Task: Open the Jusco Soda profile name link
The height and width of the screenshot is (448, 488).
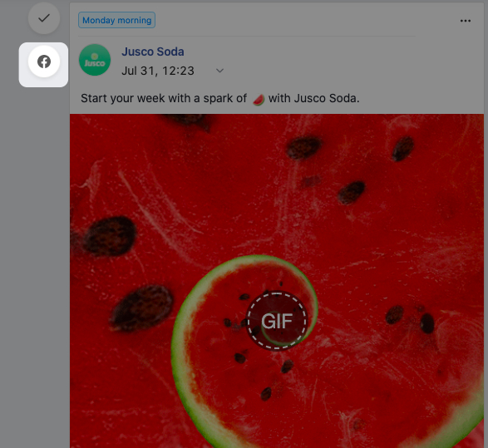Action: [x=153, y=52]
